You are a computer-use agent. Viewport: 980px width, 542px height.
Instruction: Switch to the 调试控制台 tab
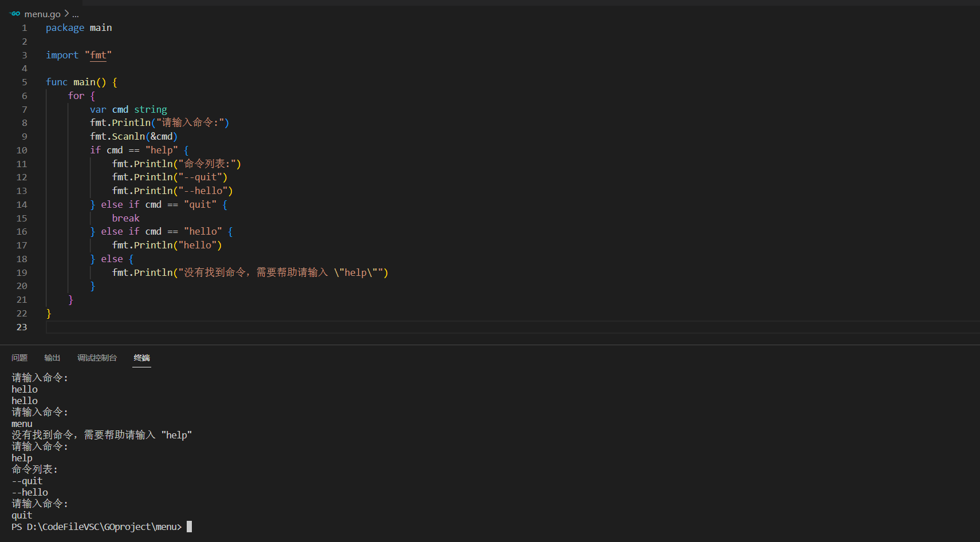96,358
